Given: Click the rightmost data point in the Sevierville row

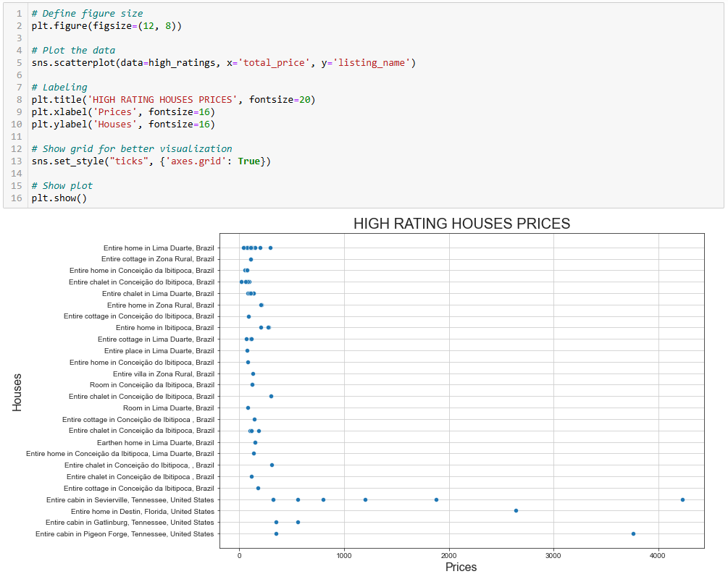Looking at the screenshot, I should [682, 499].
